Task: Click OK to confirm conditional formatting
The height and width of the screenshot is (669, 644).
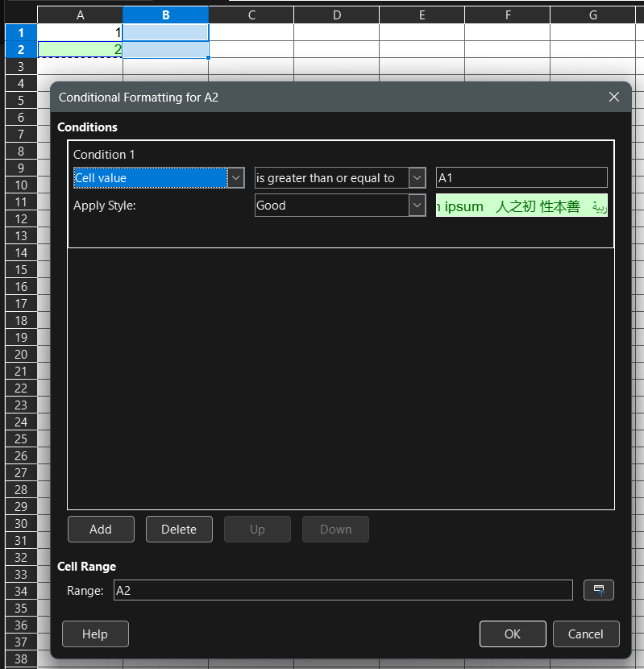Action: 512,634
